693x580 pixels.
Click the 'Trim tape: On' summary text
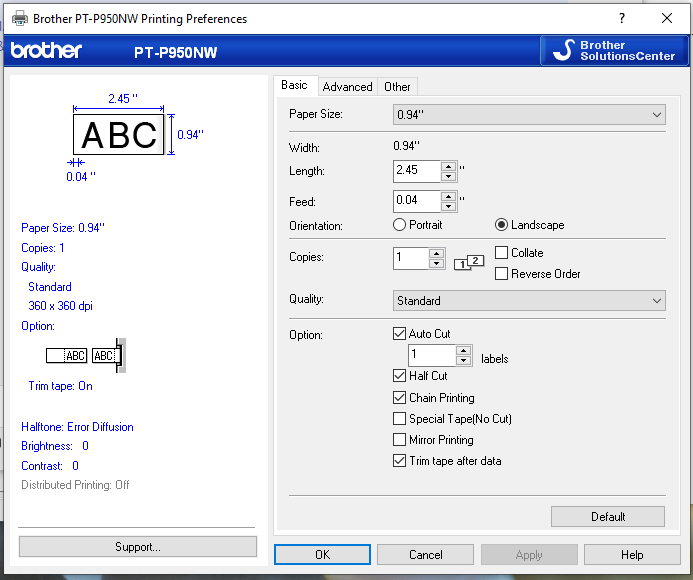point(61,386)
